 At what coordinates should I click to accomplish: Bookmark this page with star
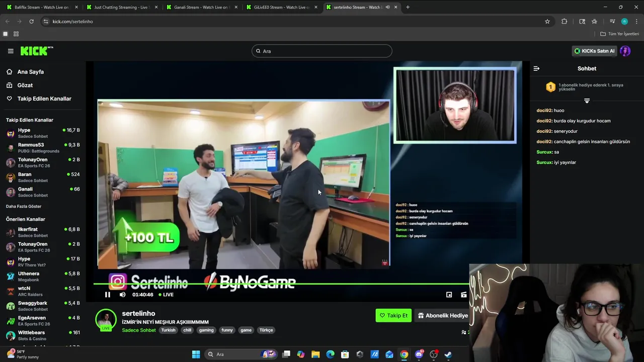coord(547,21)
